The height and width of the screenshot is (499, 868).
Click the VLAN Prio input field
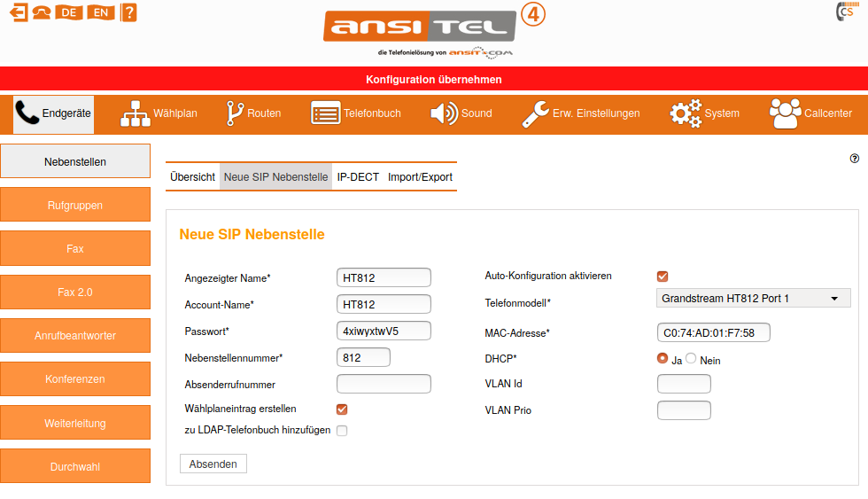click(684, 410)
